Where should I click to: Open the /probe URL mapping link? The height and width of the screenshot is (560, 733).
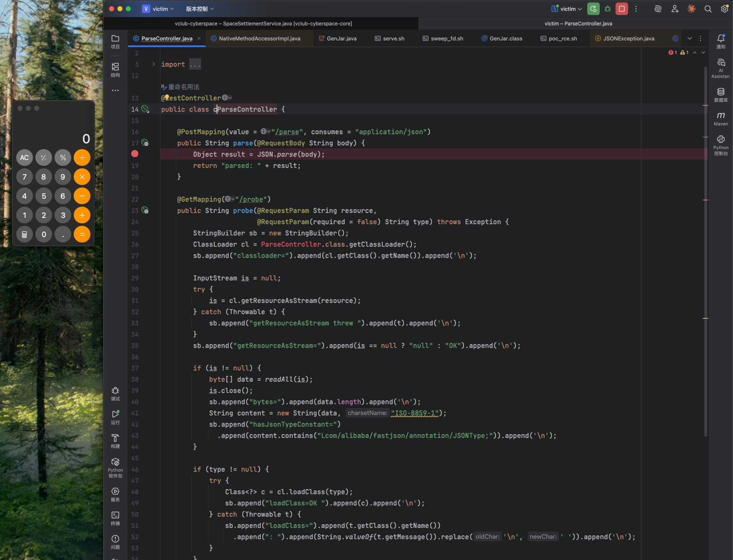click(251, 199)
